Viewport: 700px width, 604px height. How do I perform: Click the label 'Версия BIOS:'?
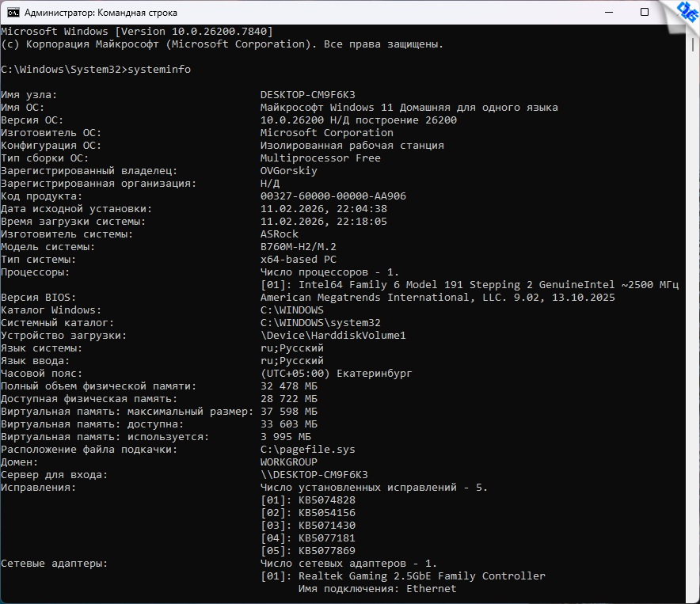coord(38,298)
